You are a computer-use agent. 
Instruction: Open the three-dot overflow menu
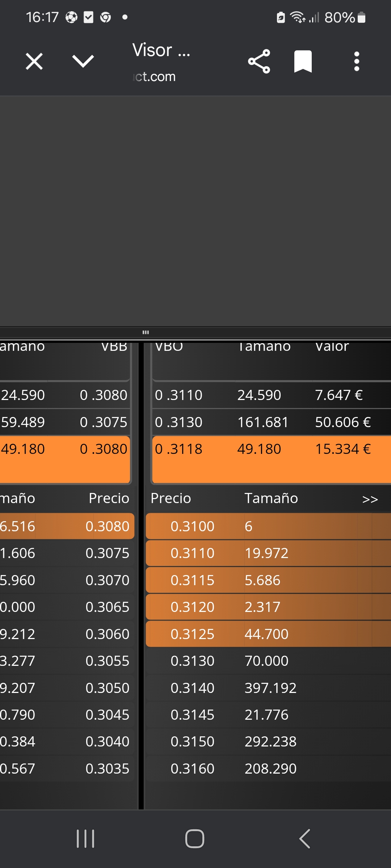pos(357,61)
